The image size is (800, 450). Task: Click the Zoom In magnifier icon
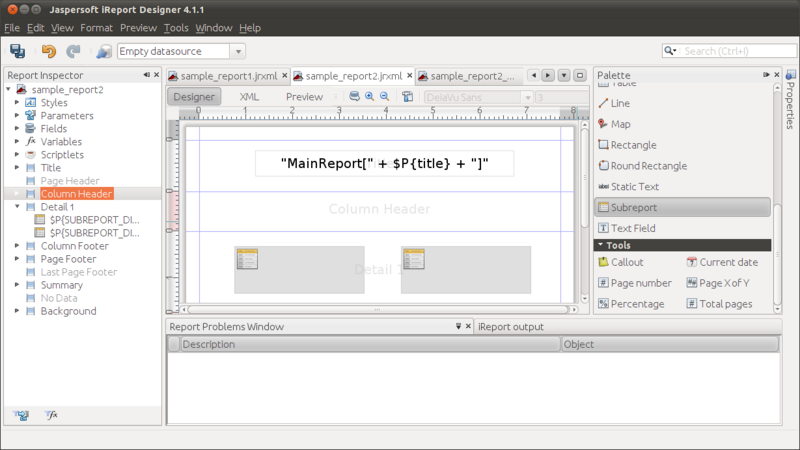coord(369,96)
